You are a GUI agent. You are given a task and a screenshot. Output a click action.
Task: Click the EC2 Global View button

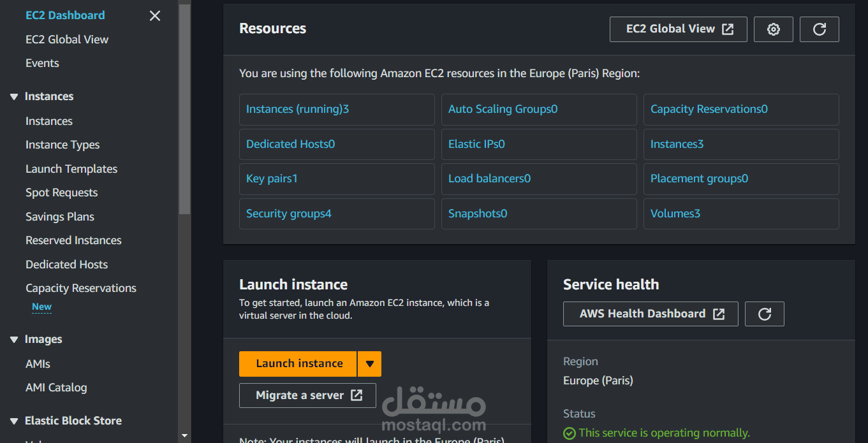tap(679, 29)
